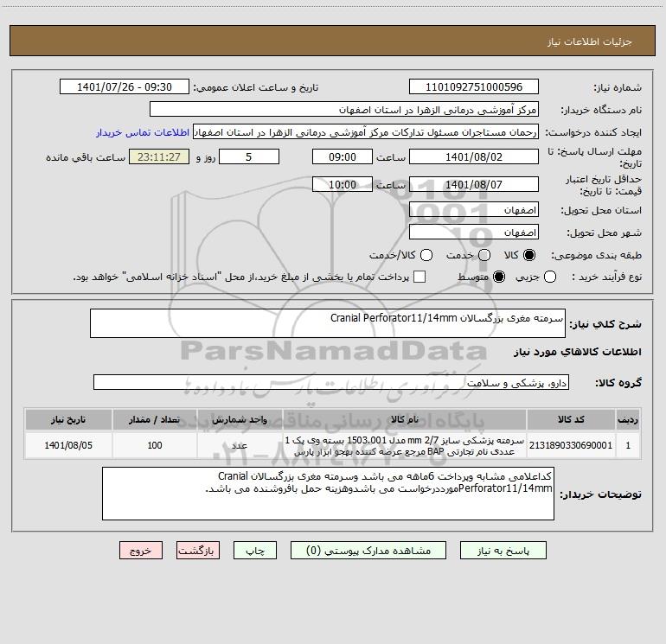Click the page header جزئیات اطلاعات نیاز
Screen dimensions: 666x644
590,41
